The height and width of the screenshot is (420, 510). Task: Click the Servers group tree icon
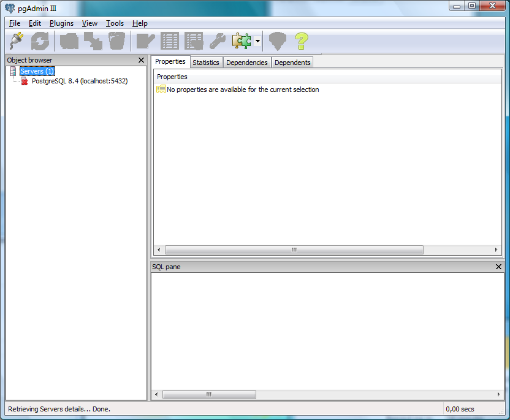(13, 71)
